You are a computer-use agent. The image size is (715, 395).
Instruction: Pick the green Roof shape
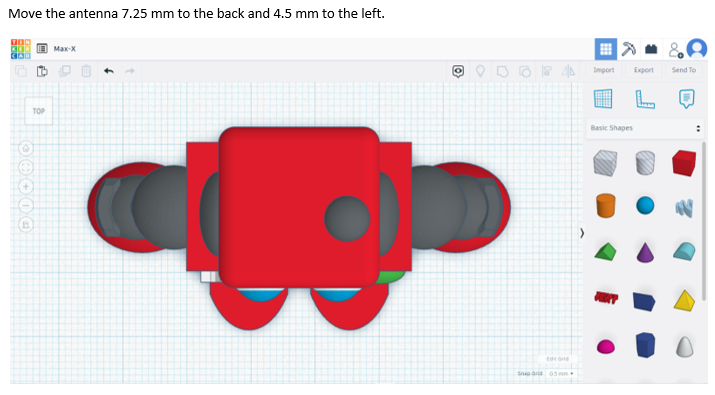606,252
